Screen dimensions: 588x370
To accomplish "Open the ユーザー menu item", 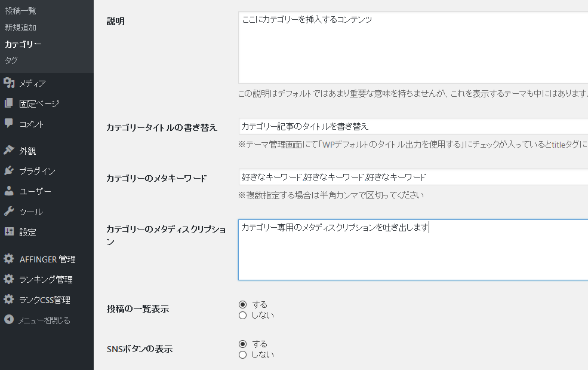I will (x=35, y=191).
